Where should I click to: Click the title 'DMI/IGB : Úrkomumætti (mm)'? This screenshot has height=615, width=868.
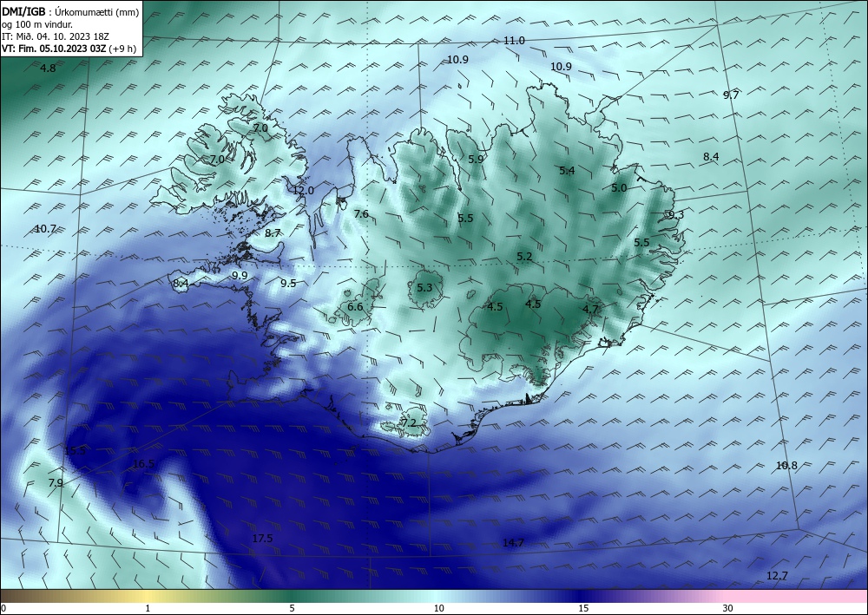70,12
